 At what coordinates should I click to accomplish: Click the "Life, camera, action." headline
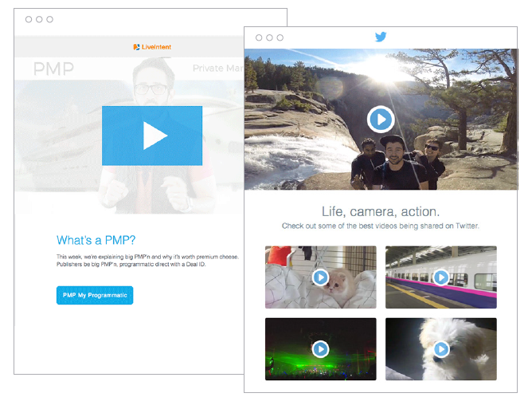[x=380, y=212]
